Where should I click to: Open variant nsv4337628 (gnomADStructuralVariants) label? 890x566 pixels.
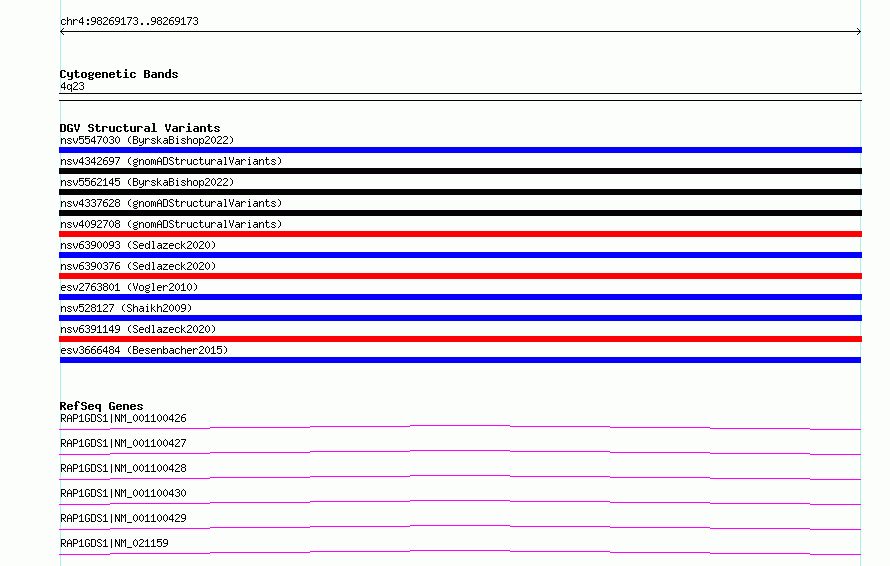coord(171,203)
